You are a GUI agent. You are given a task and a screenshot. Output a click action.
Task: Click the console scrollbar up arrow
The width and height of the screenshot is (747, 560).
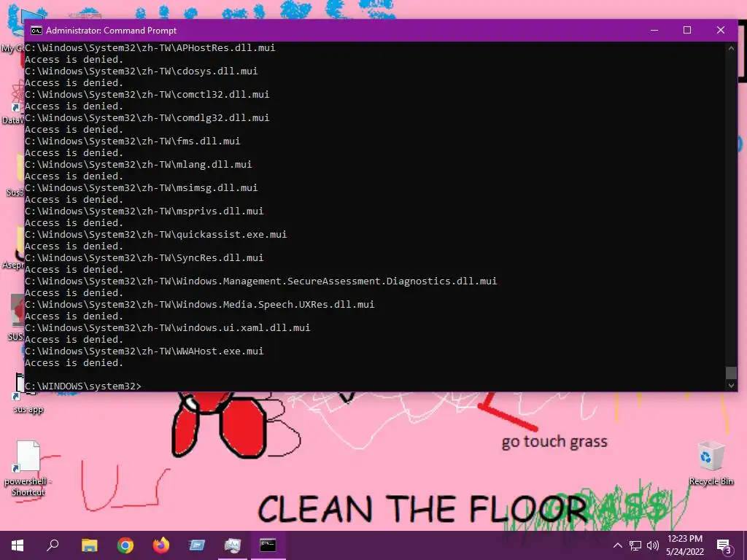point(731,47)
